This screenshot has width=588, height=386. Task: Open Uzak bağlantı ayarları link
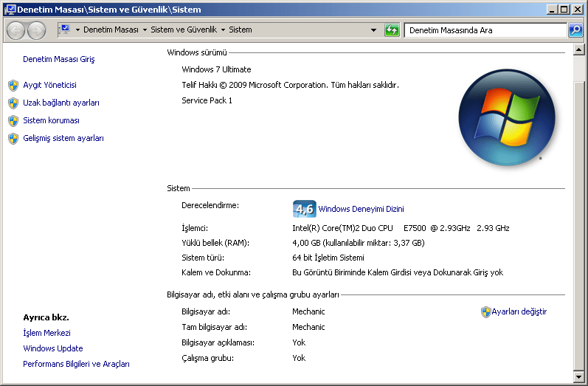(61, 103)
